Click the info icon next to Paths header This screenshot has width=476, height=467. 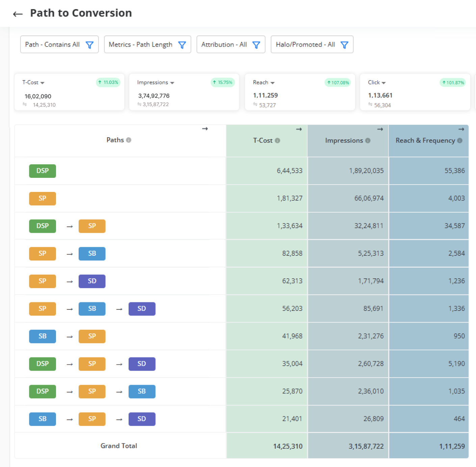[129, 140]
